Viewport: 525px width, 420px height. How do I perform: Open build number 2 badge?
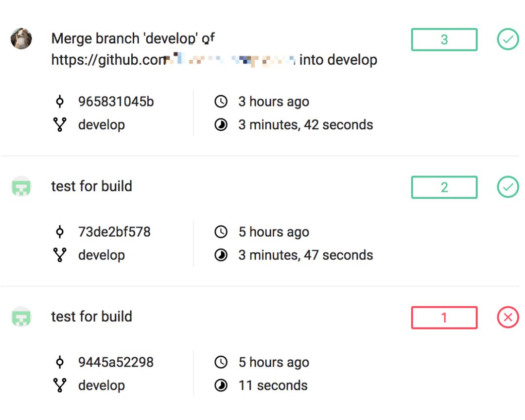[x=444, y=187]
